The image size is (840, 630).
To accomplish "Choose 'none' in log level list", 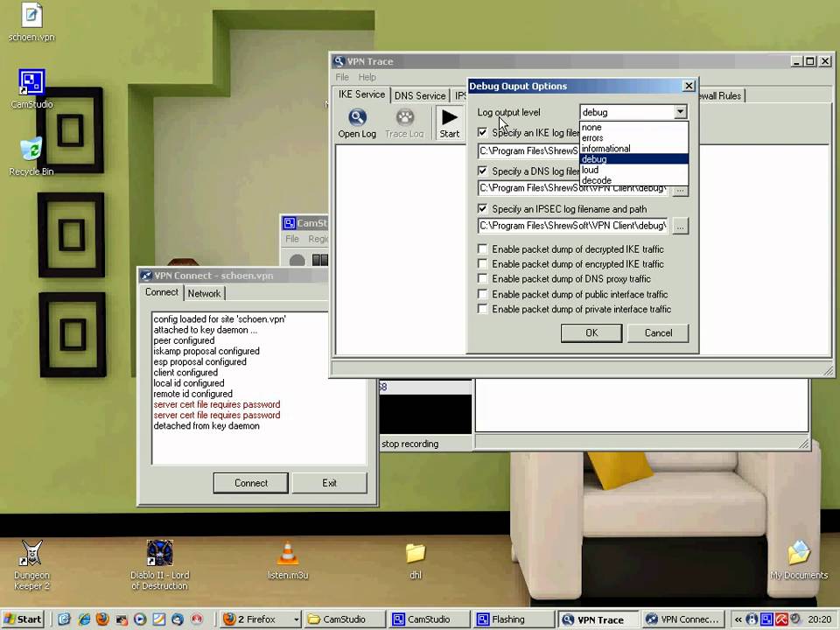I will (x=633, y=127).
